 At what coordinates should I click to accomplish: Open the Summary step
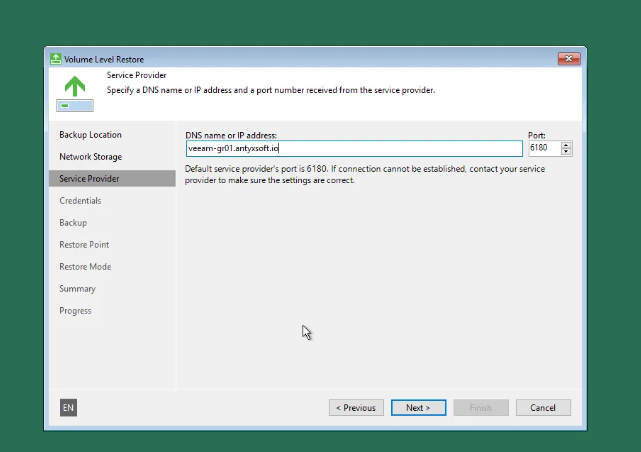pyautogui.click(x=77, y=289)
